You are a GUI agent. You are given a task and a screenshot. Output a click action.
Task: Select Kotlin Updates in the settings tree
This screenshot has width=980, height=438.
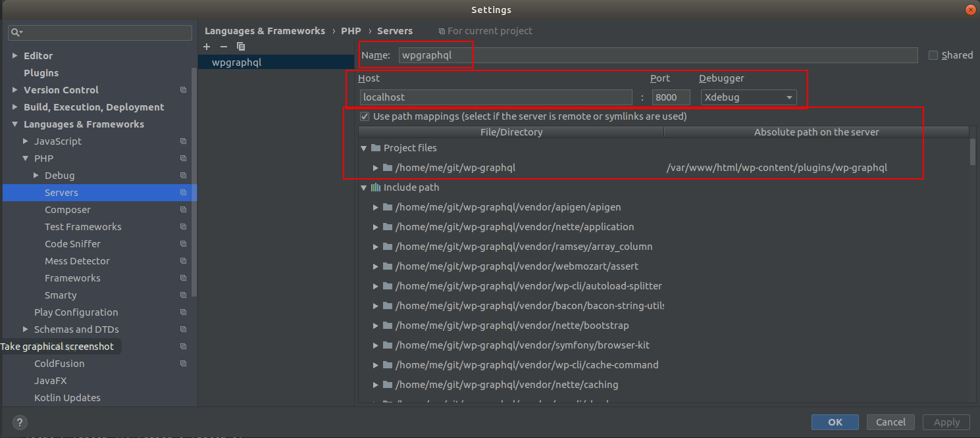(67, 398)
